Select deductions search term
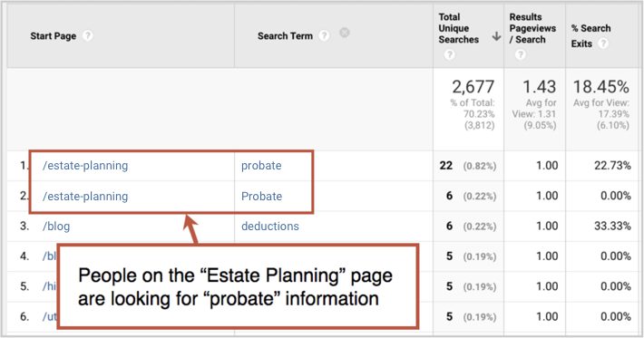644x338 pixels. coord(269,226)
